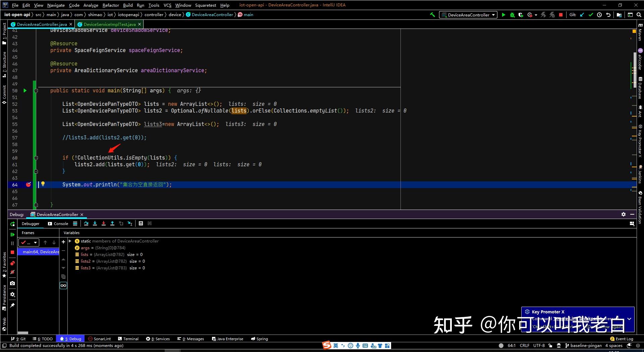Start debugging with the green bug icon

point(512,15)
